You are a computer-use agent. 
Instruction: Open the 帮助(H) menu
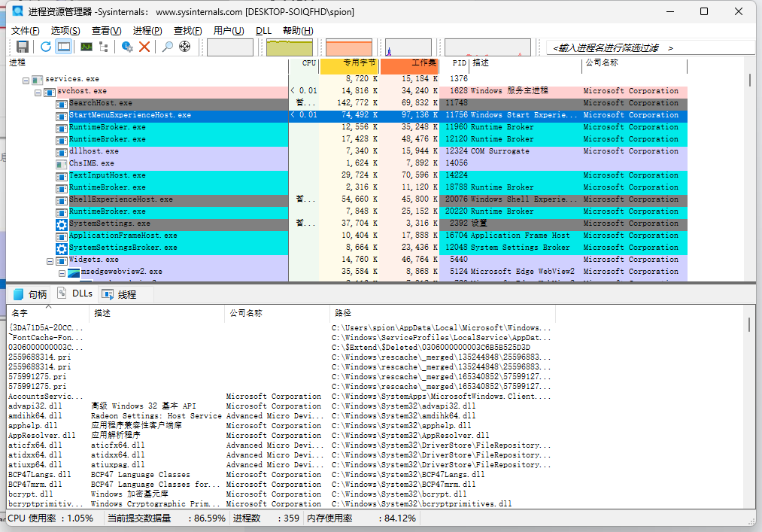point(298,31)
